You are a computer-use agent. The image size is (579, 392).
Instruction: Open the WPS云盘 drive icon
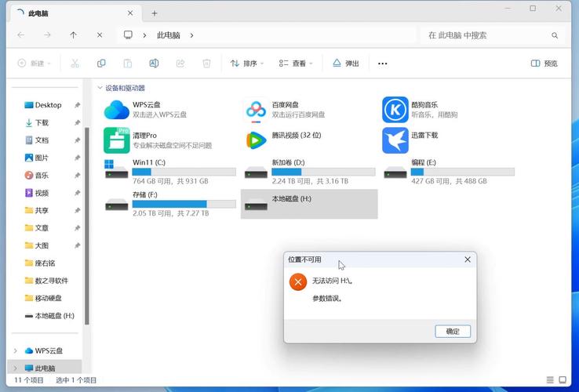click(117, 110)
